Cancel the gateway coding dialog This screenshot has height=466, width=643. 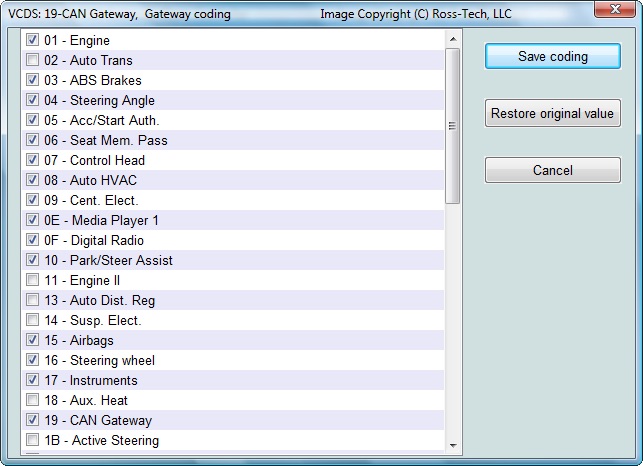point(553,170)
